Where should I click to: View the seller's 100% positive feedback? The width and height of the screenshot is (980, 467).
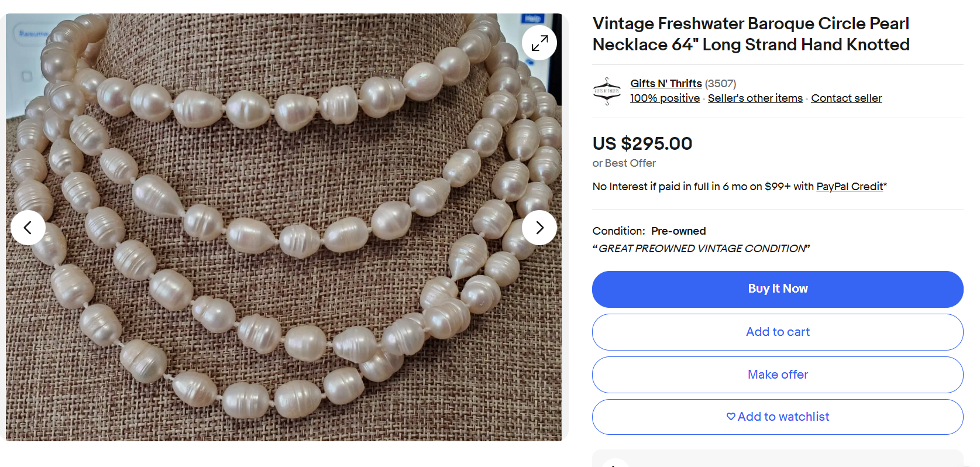[x=665, y=98]
